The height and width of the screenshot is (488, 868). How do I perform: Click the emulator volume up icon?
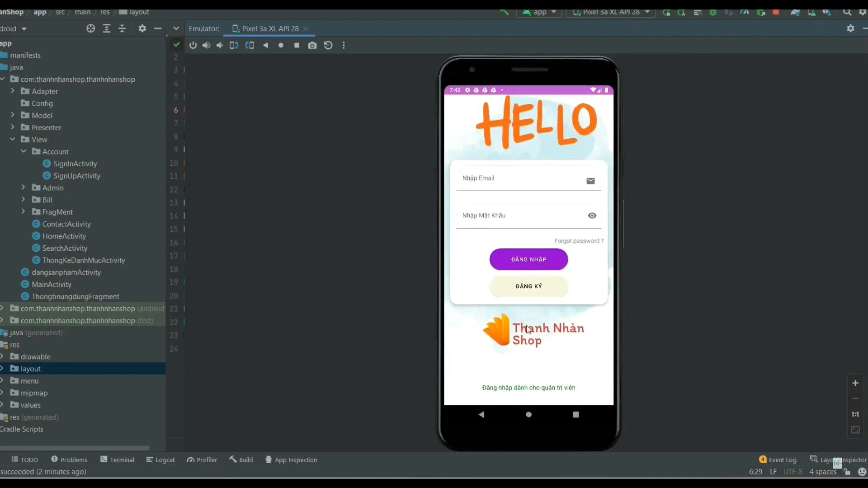tap(206, 45)
